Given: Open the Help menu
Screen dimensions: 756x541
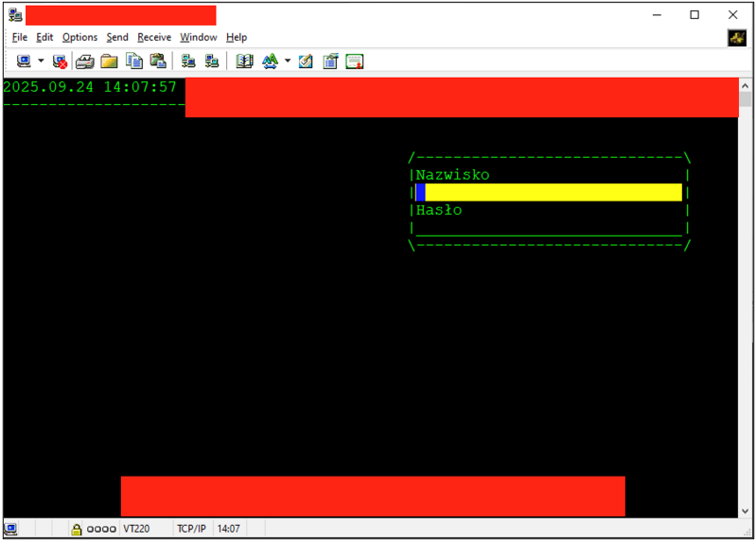Looking at the screenshot, I should click(237, 37).
